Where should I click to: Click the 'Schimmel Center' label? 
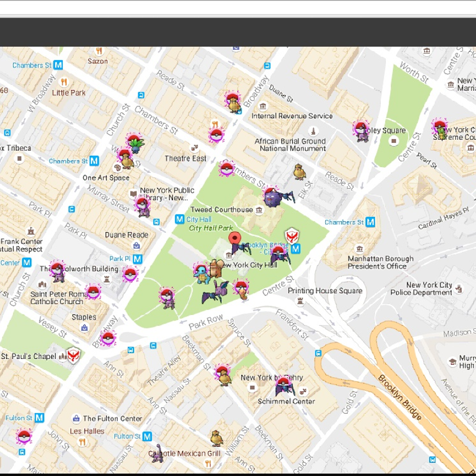286,401
